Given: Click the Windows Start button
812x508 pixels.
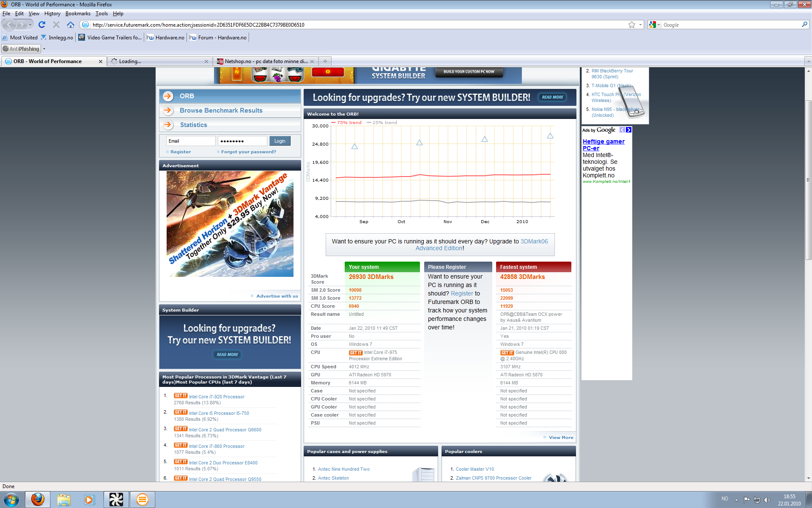Looking at the screenshot, I should click(11, 500).
